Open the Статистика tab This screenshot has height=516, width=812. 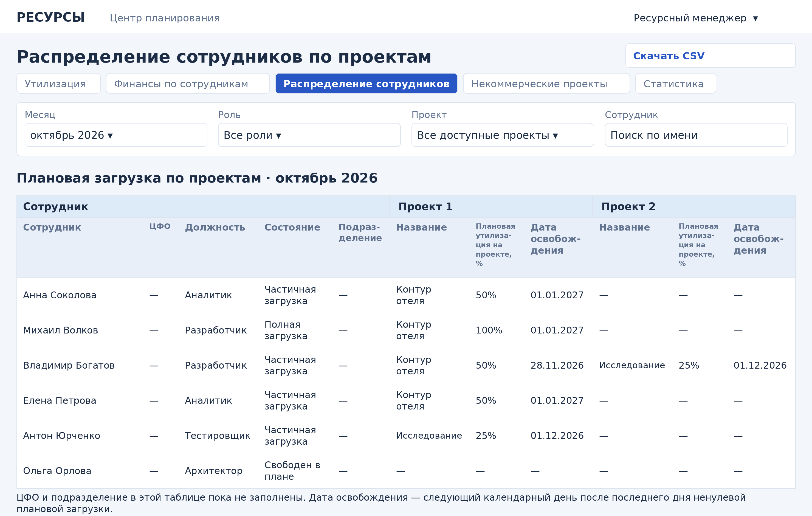pyautogui.click(x=675, y=83)
